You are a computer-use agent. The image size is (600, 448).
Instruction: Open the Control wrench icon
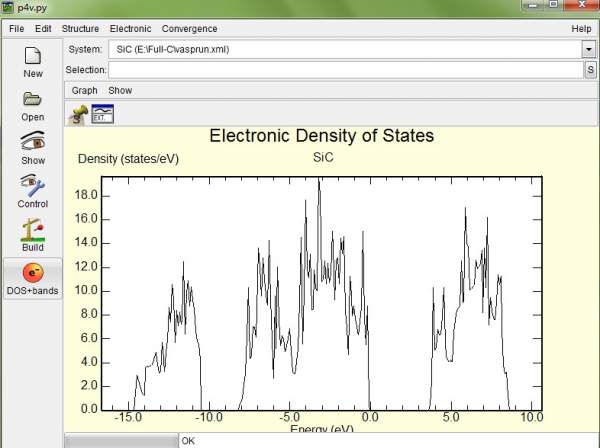coord(33,186)
